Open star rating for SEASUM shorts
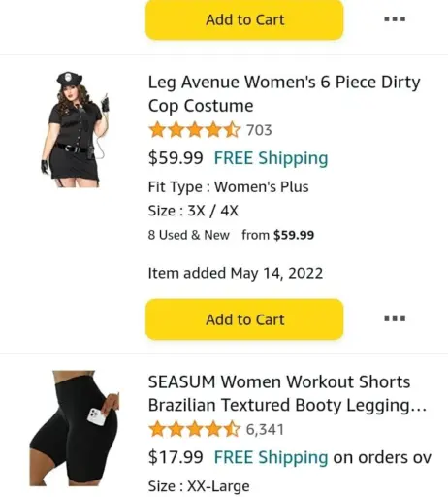Image resolution: width=448 pixels, height=497 pixels. tap(195, 429)
